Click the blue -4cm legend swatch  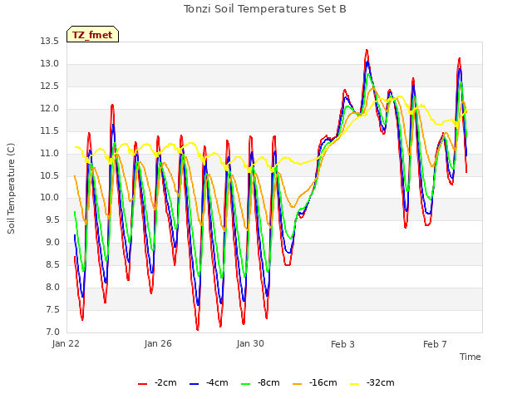194,384
